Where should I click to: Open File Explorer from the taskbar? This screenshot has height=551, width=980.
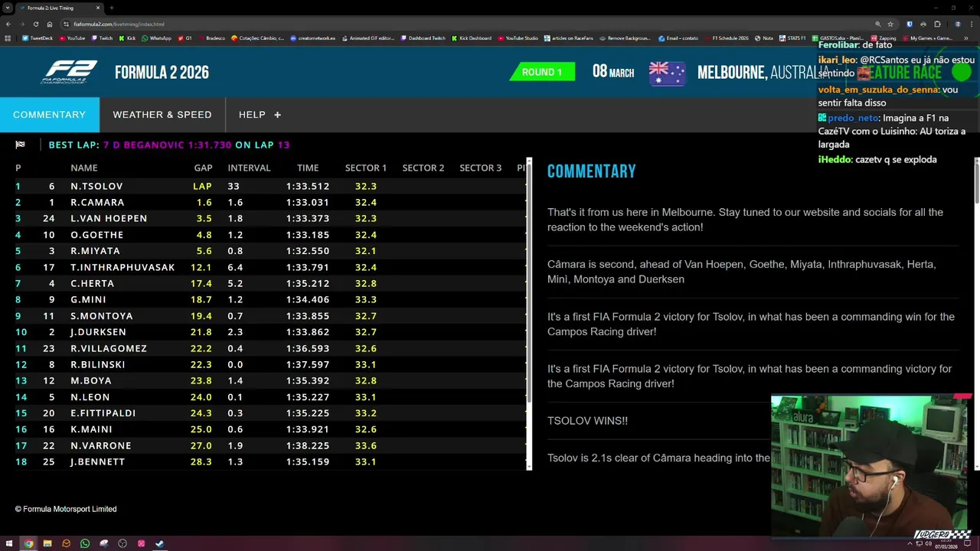(x=47, y=544)
